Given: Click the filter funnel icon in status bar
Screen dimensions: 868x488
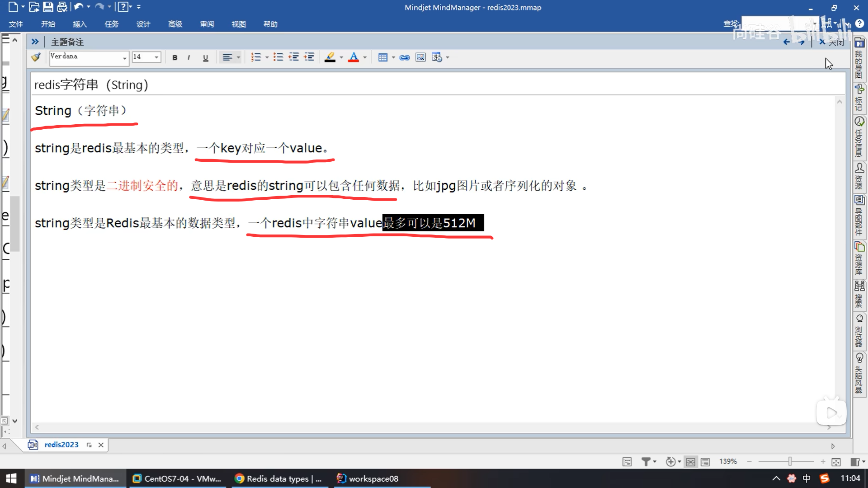Looking at the screenshot, I should point(646,461).
